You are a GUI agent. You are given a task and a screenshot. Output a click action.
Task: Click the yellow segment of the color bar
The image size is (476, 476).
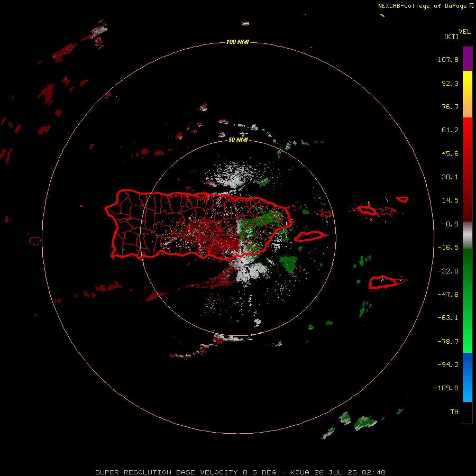[x=467, y=94]
